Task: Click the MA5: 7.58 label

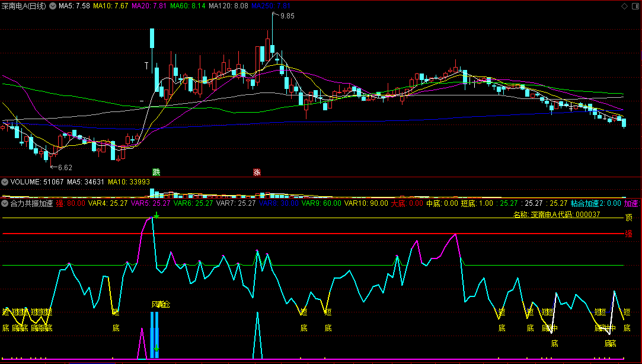Action: point(74,6)
